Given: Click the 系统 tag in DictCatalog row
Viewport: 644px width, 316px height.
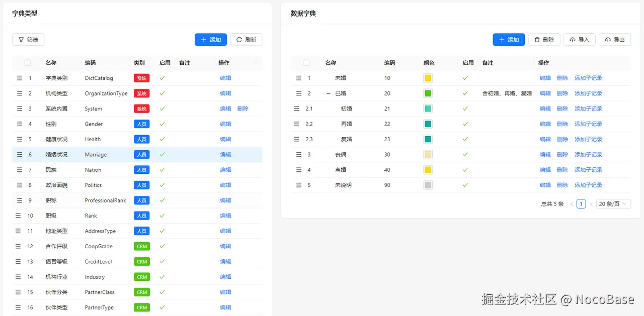Looking at the screenshot, I should pos(142,78).
